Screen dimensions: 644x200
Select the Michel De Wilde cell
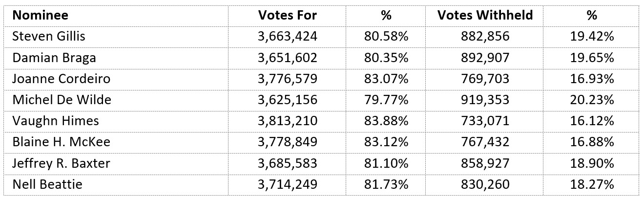coord(62,100)
